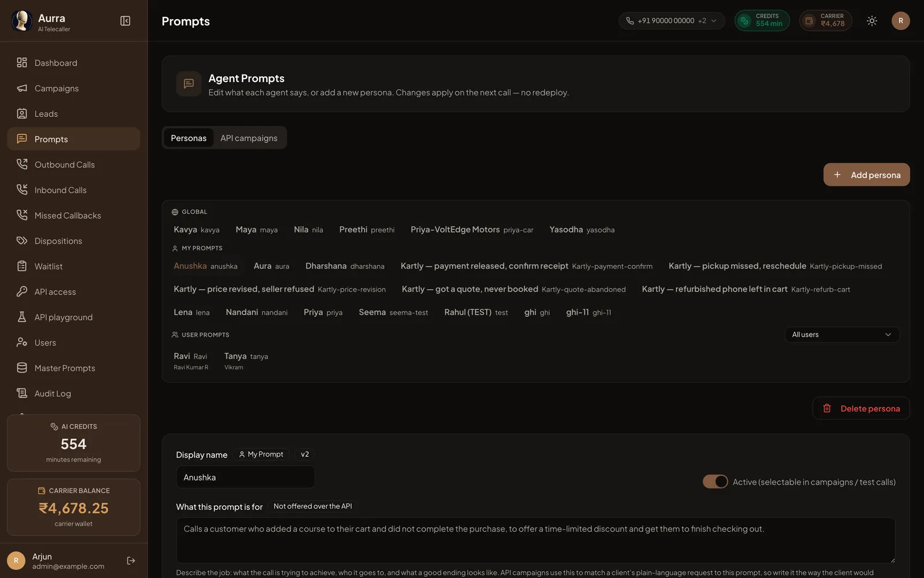Click the Users icon in sidebar
This screenshot has width=924, height=578.
click(x=22, y=342)
